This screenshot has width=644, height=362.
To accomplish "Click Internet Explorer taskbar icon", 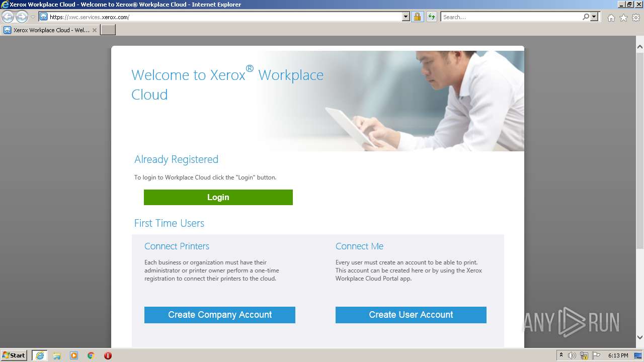I will (x=40, y=355).
